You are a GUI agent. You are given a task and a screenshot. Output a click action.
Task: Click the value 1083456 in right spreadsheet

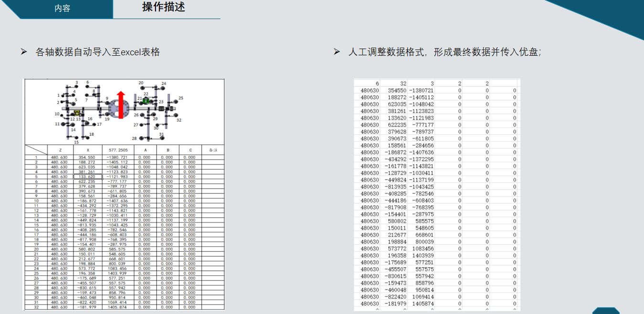pos(423,249)
